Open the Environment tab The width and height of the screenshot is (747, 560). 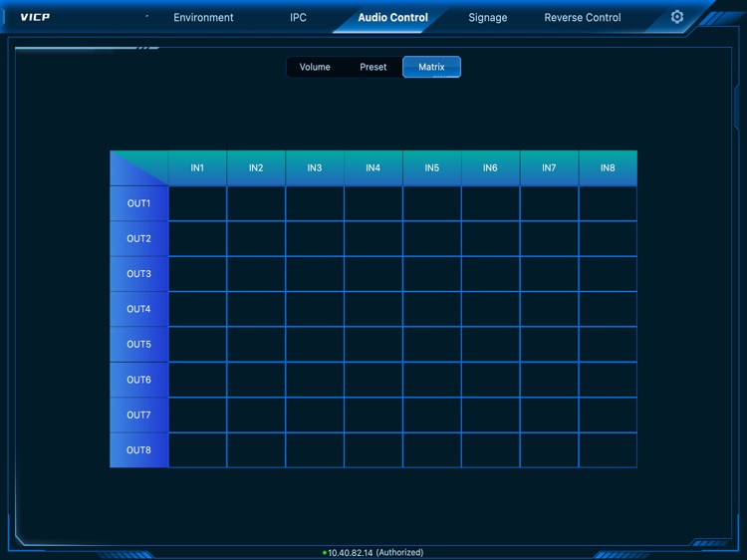pyautogui.click(x=203, y=18)
